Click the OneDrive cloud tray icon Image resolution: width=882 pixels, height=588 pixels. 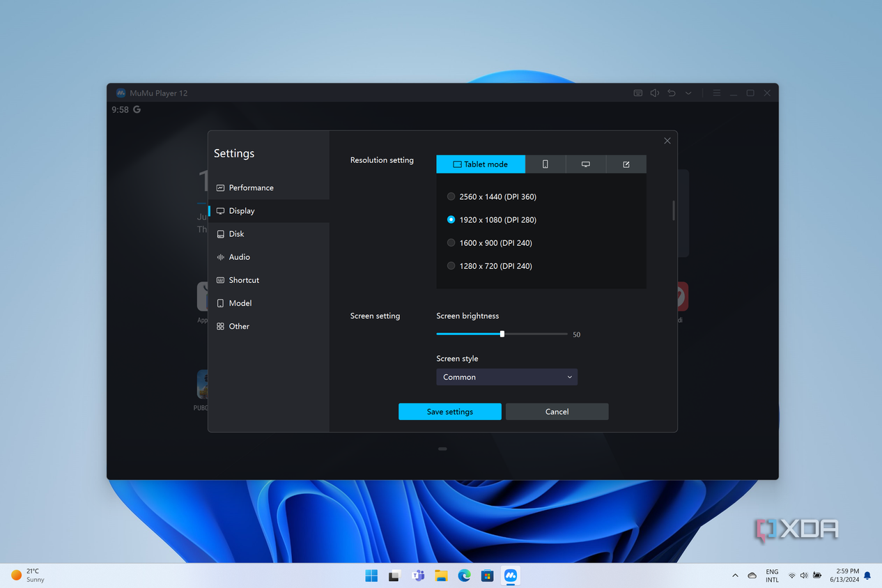point(752,575)
